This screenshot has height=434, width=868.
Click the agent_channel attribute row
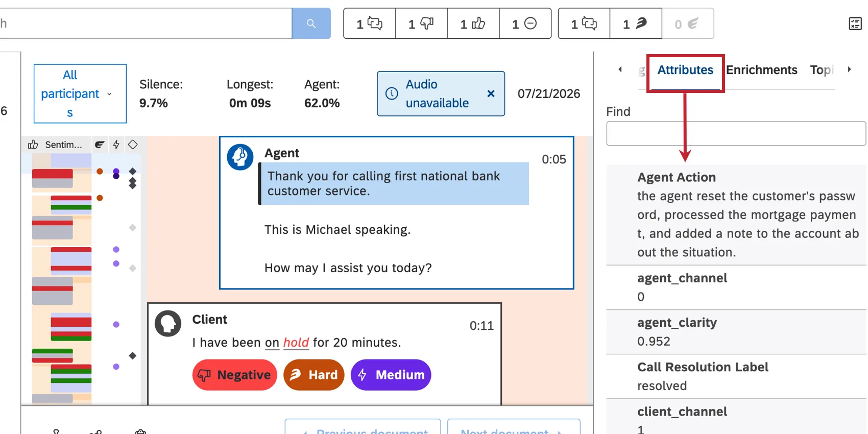pyautogui.click(x=736, y=287)
